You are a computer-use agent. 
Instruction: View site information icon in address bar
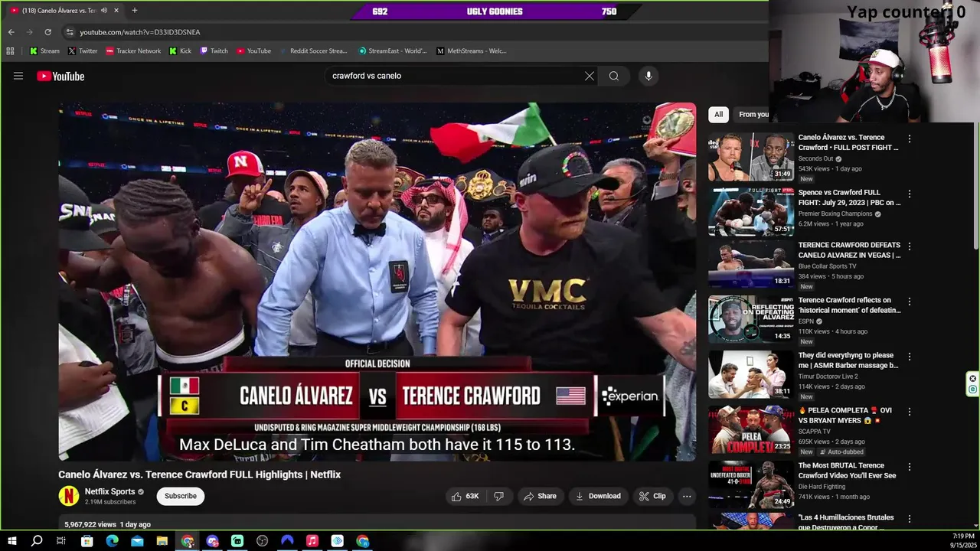[70, 32]
